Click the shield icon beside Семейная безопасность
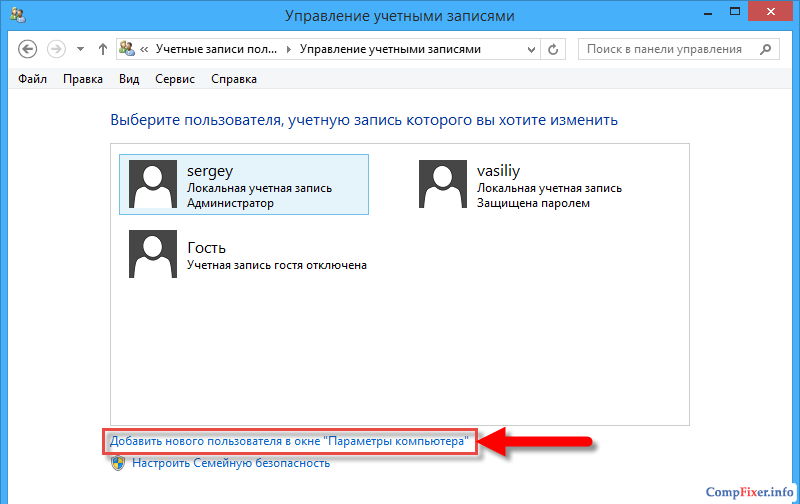Image resolution: width=800 pixels, height=504 pixels. click(118, 463)
